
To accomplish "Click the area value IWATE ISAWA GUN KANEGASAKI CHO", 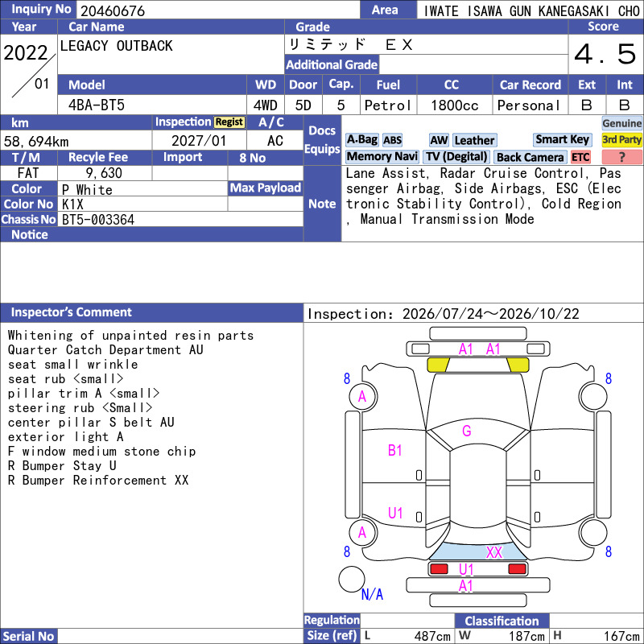I will (531, 11).
